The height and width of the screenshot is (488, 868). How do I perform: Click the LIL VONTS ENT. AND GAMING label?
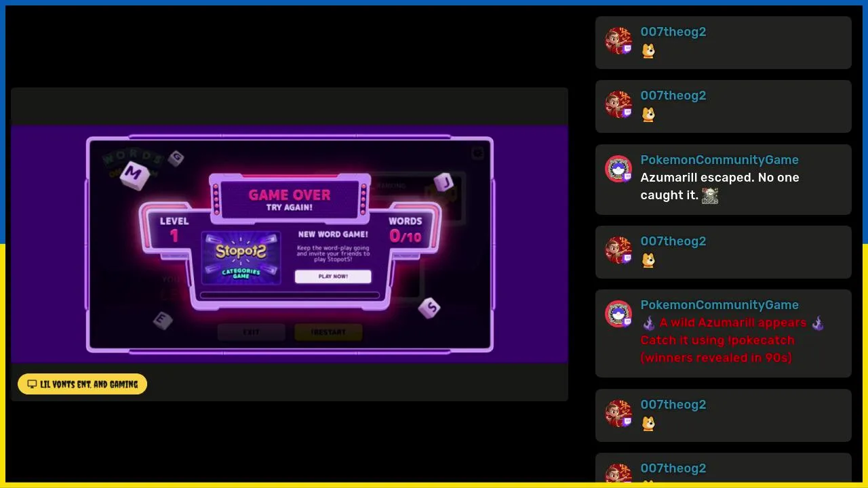82,384
